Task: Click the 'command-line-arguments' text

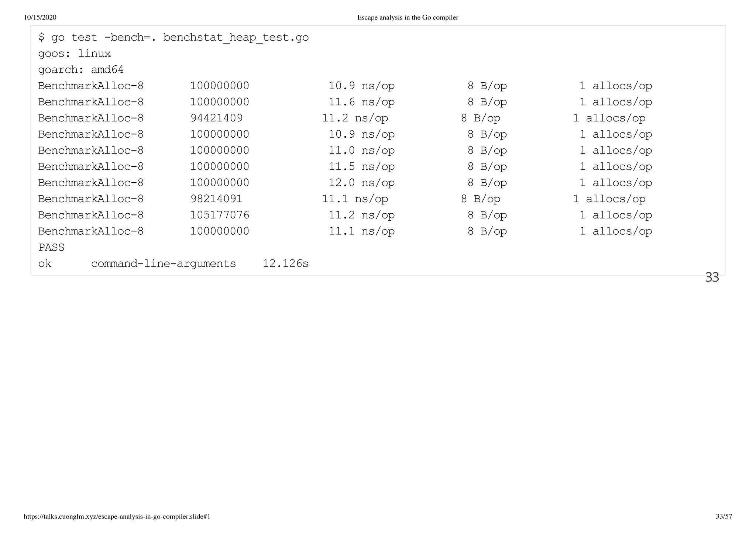Action: (x=164, y=264)
